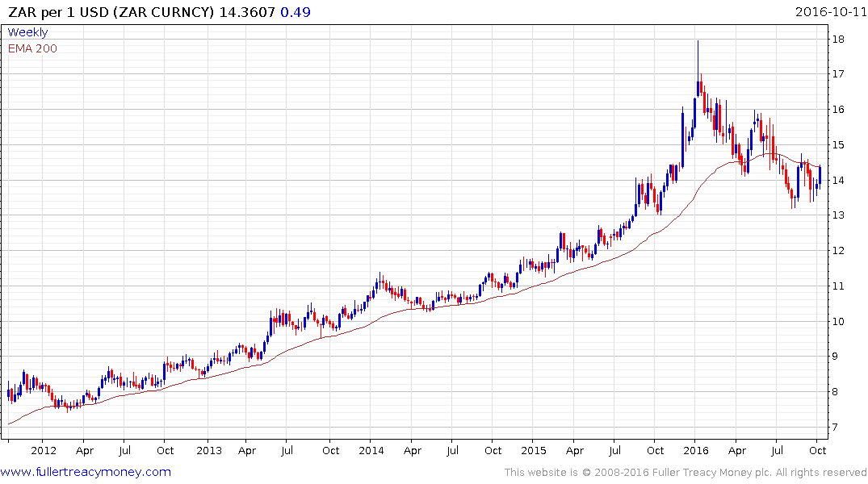This screenshot has height=484, width=868.
Task: Click the y-axis value 13
Action: coord(837,215)
